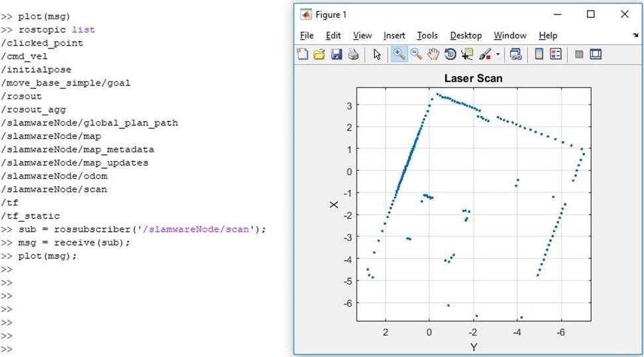This screenshot has width=644, height=357.
Task: Print the figure using the printer icon
Action: [x=353, y=54]
